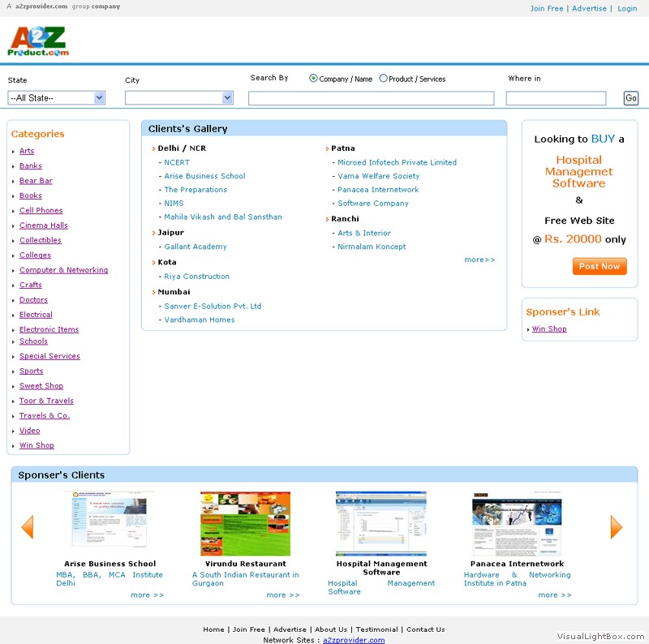Open the Colleges category
This screenshot has height=644, width=649.
(x=35, y=255)
